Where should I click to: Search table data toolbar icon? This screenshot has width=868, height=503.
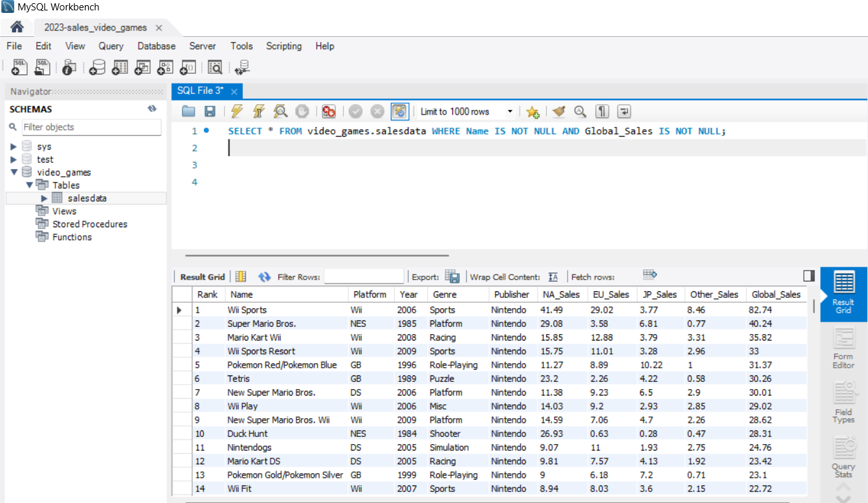[x=215, y=67]
